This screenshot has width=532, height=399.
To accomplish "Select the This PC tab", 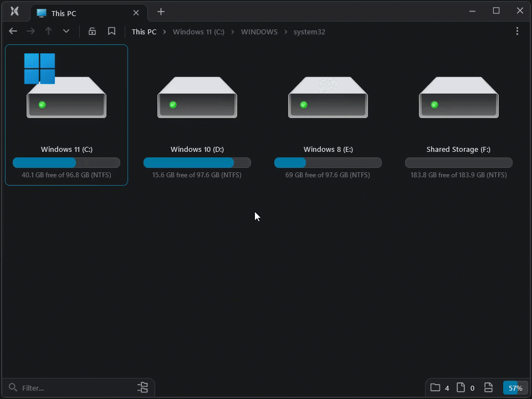I will tap(89, 13).
